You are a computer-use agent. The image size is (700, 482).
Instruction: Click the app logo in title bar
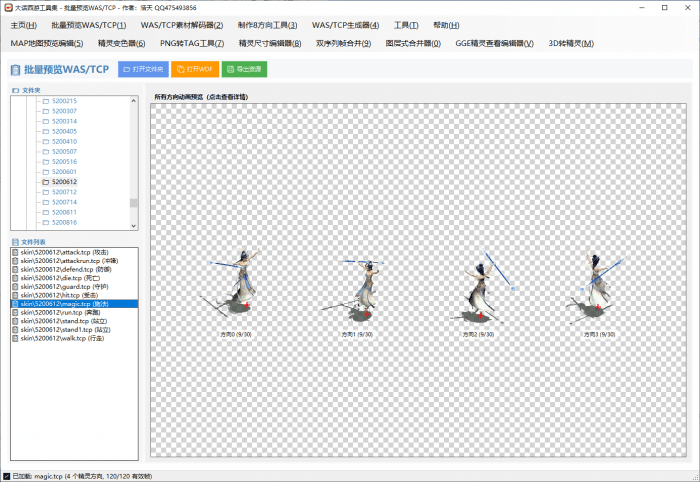tap(7, 7)
